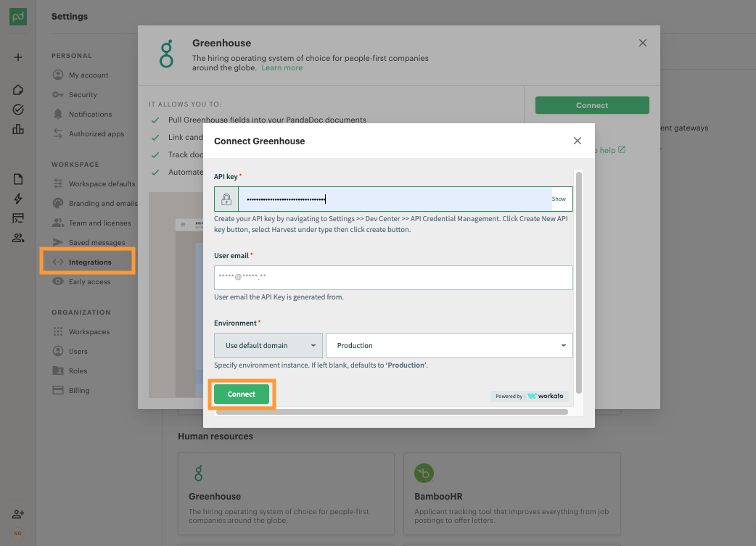The image size is (756, 546).
Task: Show the hidden API key
Action: 559,199
